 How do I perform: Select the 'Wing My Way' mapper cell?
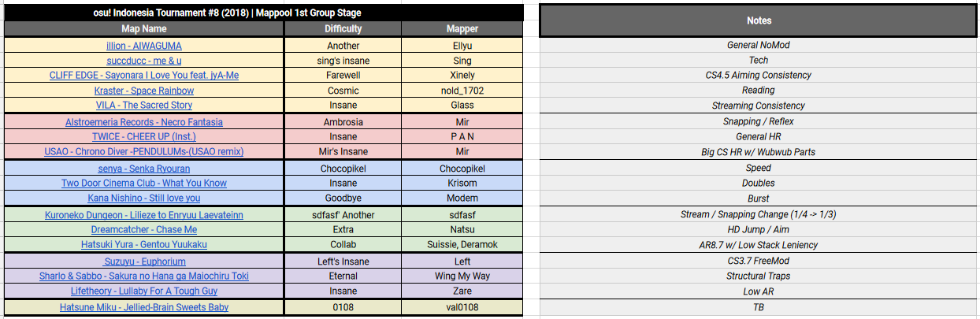click(462, 276)
